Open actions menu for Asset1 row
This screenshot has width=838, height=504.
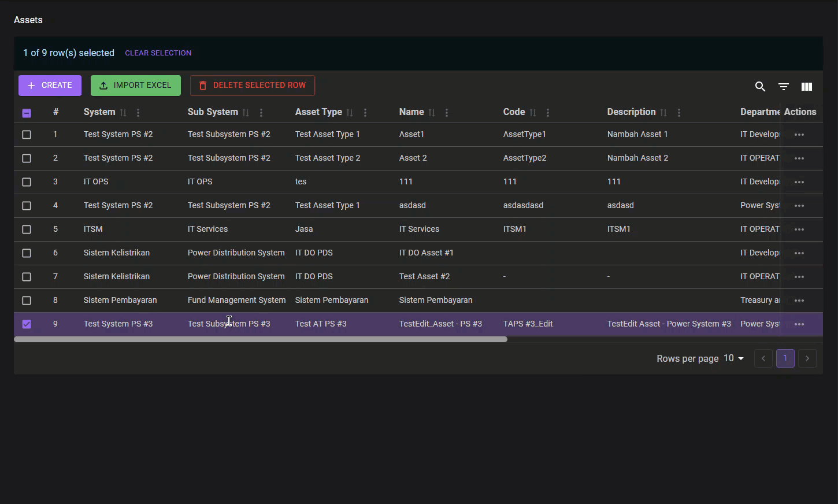pyautogui.click(x=799, y=135)
